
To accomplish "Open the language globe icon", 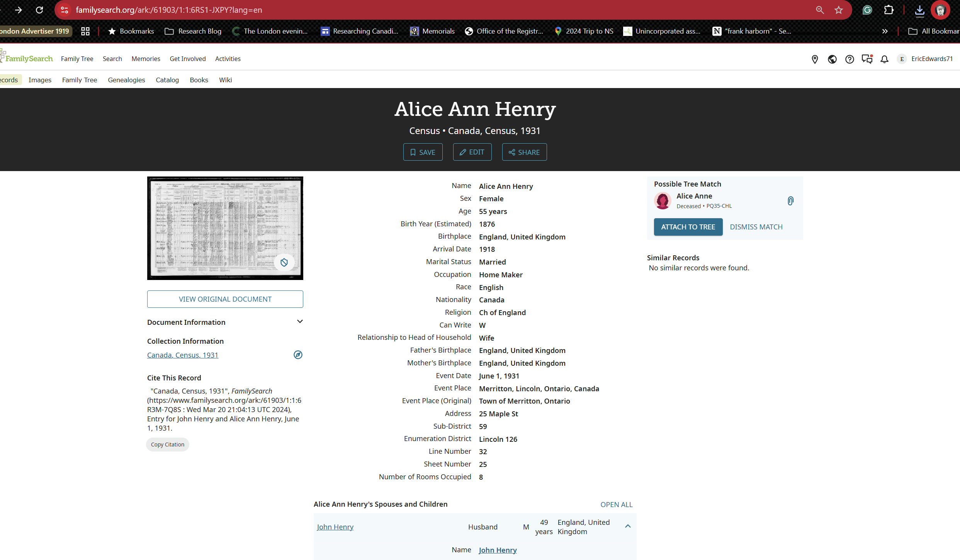I will point(832,59).
